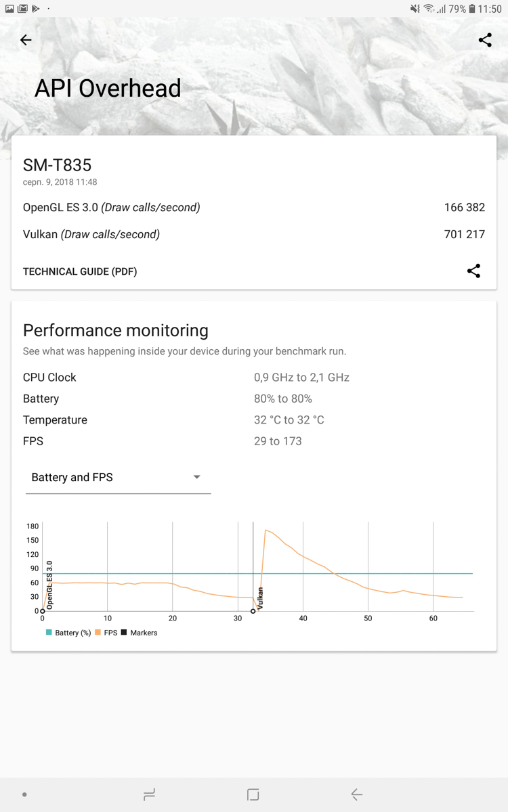Screen dimensions: 508x812
Task: Tap the clock in status bar
Action: pos(490,9)
